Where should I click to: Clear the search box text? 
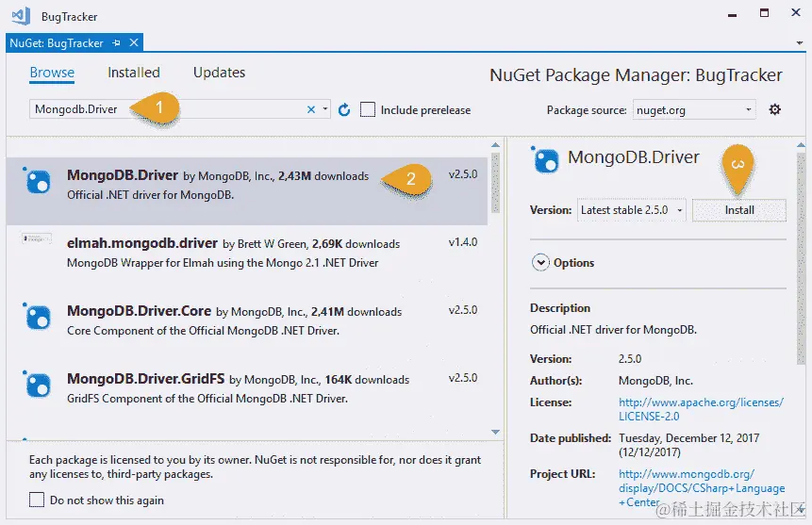click(x=310, y=109)
